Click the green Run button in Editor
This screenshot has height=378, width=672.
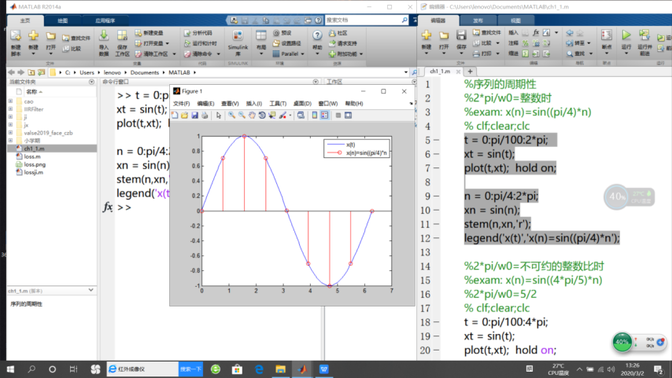pos(626,35)
